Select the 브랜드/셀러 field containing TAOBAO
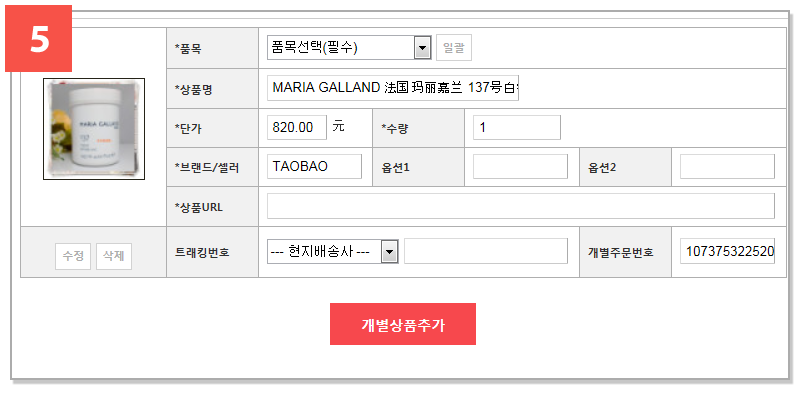The image size is (800, 394). [x=314, y=167]
